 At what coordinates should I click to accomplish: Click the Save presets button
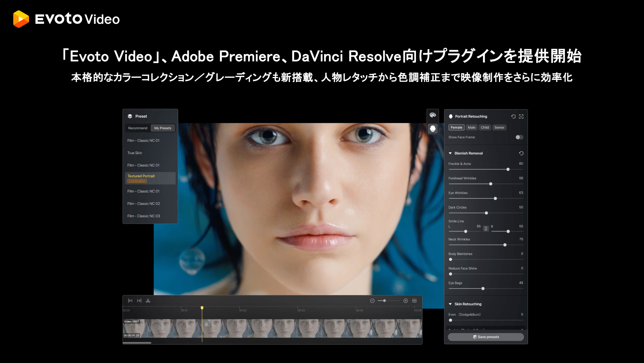click(x=486, y=337)
